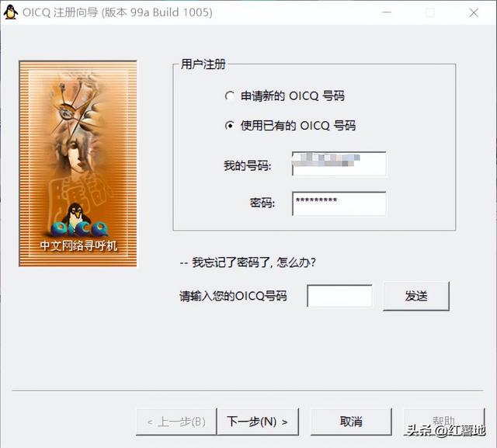Click the 取消 button
Screen dimensions: 497x448
[351, 422]
